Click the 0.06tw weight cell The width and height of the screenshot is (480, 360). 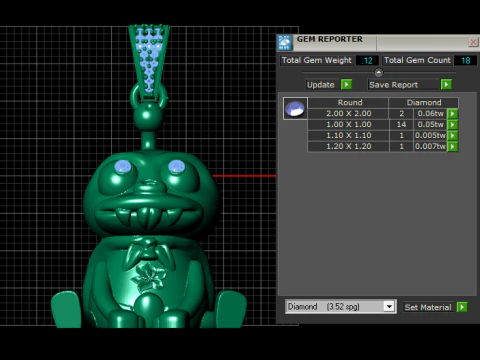click(x=430, y=114)
